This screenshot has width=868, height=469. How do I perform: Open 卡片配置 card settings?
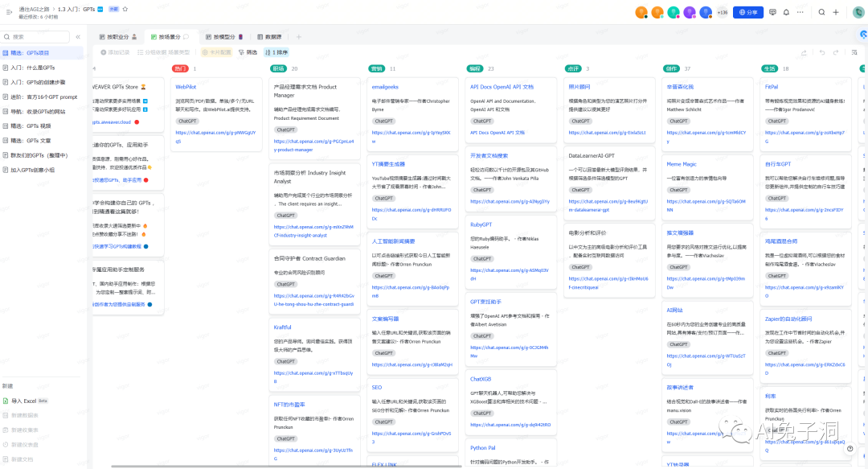216,52
